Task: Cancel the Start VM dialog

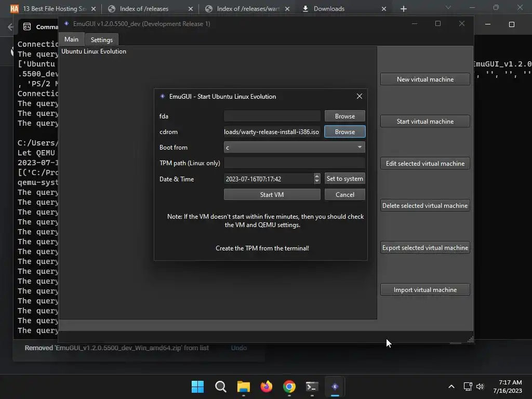Action: pos(345,194)
